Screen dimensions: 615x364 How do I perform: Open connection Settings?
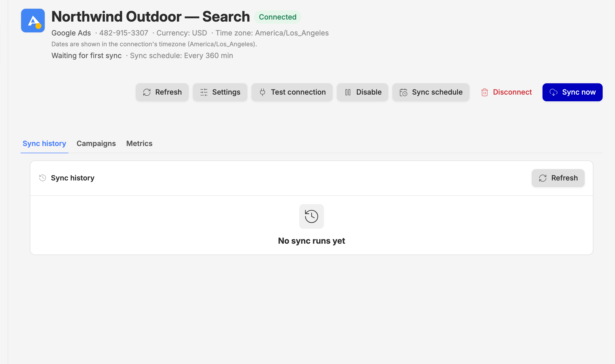(220, 92)
